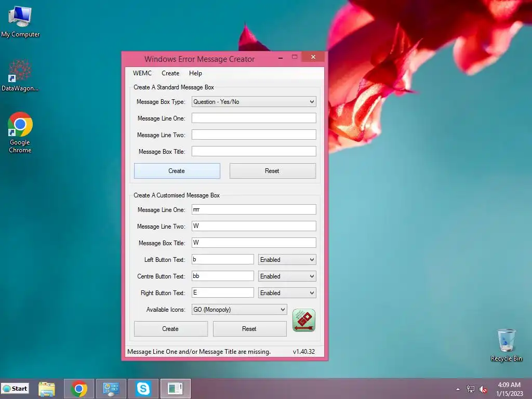This screenshot has height=399, width=532.
Task: Click customised Message Line One field
Action: point(254,209)
